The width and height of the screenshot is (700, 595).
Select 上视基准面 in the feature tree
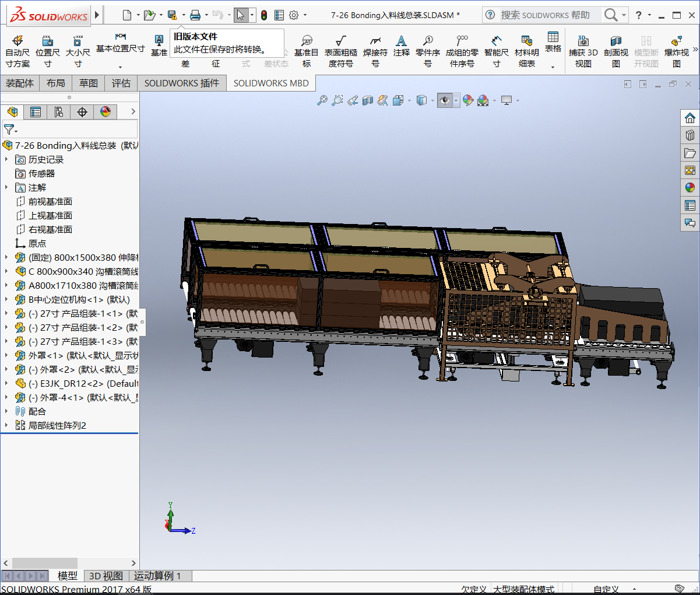click(50, 215)
